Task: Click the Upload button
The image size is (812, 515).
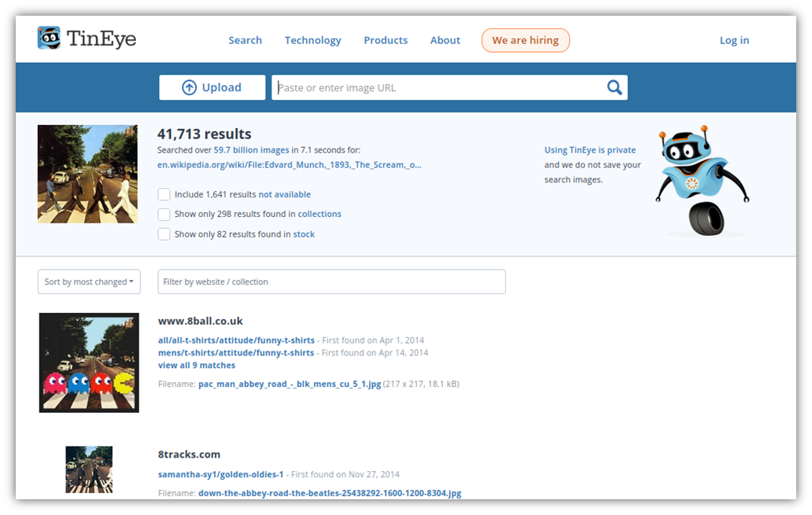Action: (212, 87)
